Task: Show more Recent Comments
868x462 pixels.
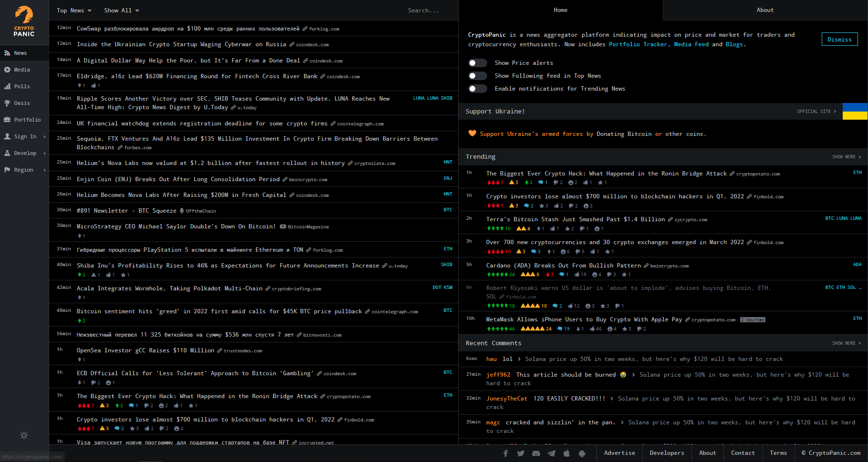Action: (x=847, y=343)
